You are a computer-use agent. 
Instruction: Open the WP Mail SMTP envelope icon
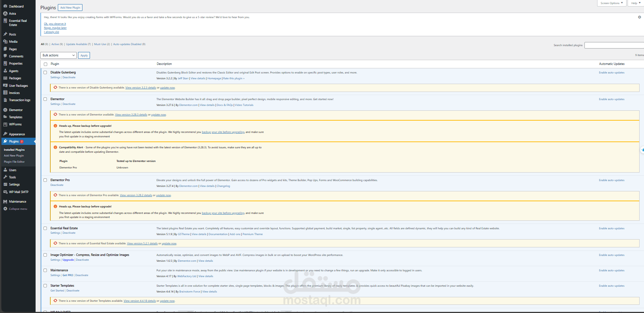[x=5, y=192]
